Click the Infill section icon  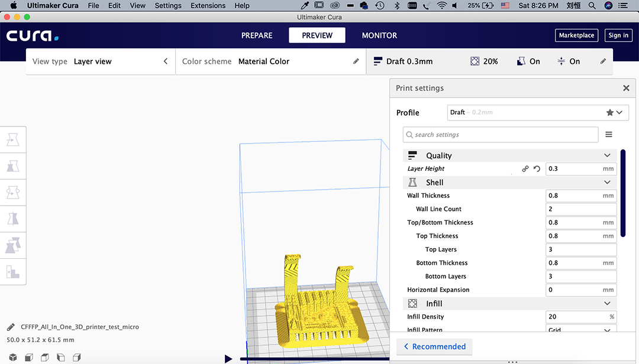click(x=412, y=303)
